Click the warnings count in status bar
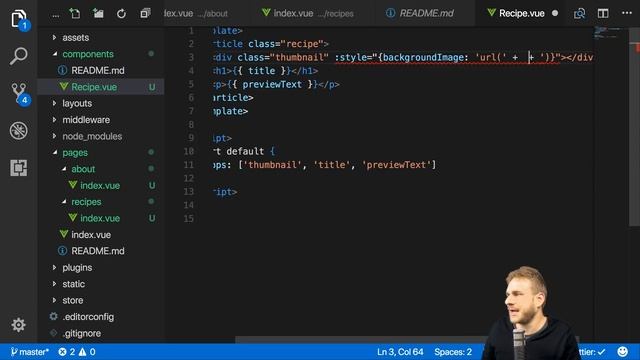This screenshot has width=640, height=360. (x=87, y=351)
